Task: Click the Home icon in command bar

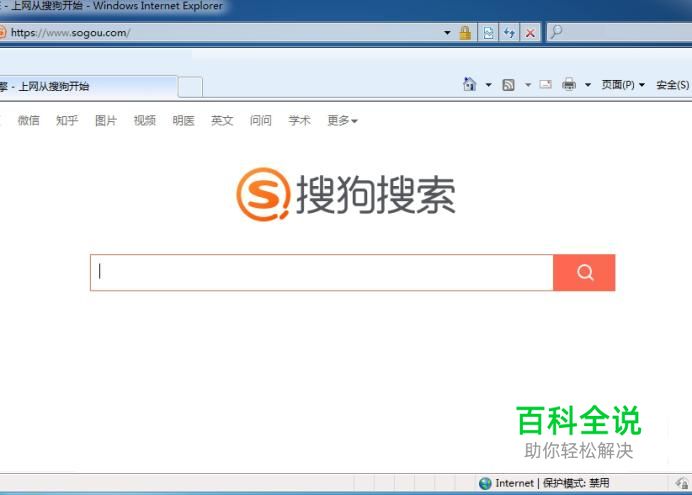Action: click(x=469, y=84)
